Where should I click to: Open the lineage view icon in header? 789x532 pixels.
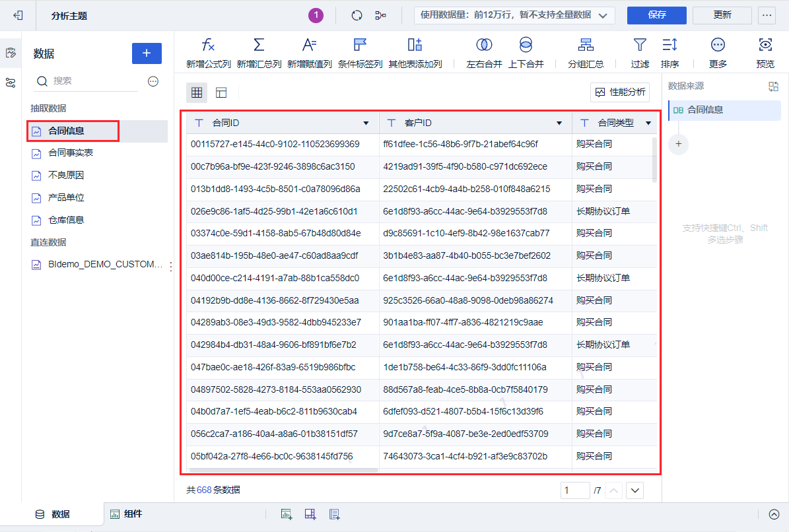tap(380, 16)
